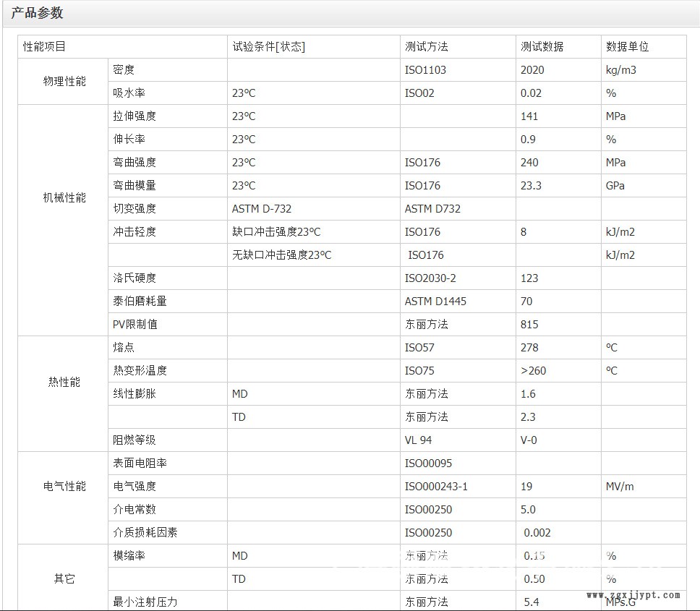Click the 产品参数 section heading
Image resolution: width=700 pixels, height=611 pixels.
[37, 13]
